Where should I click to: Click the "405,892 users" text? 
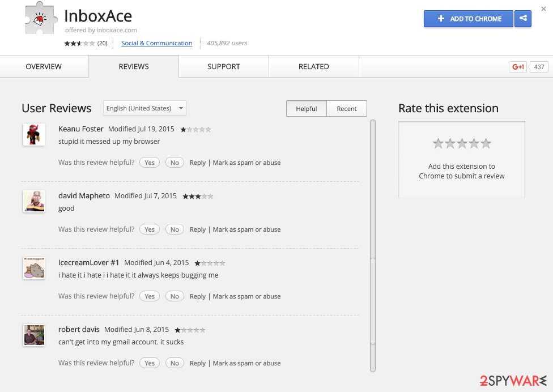pyautogui.click(x=227, y=43)
